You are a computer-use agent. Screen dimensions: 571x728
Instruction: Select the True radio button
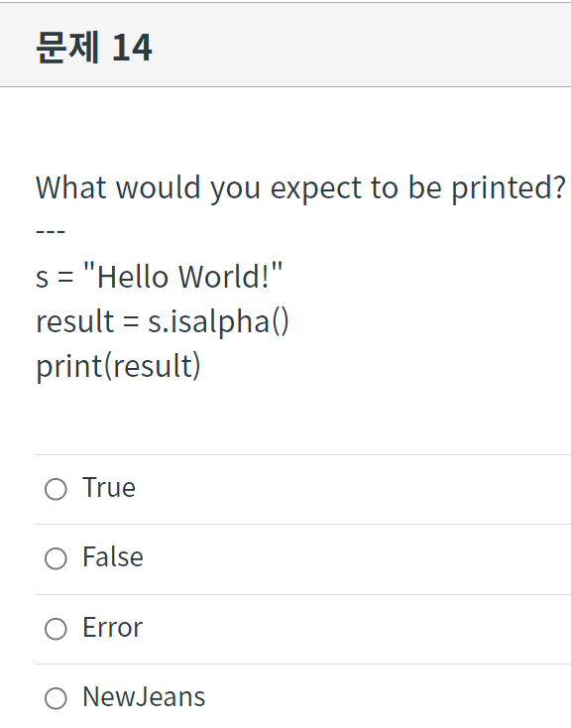tap(56, 489)
